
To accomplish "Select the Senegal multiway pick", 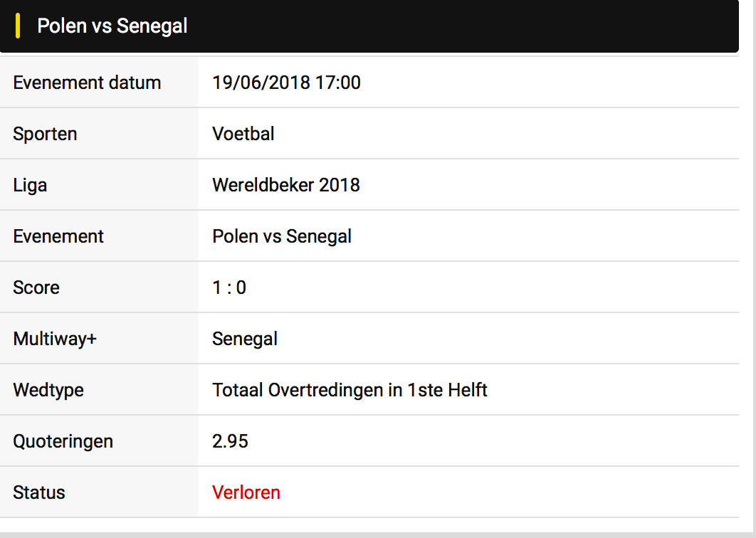I will 244,339.
